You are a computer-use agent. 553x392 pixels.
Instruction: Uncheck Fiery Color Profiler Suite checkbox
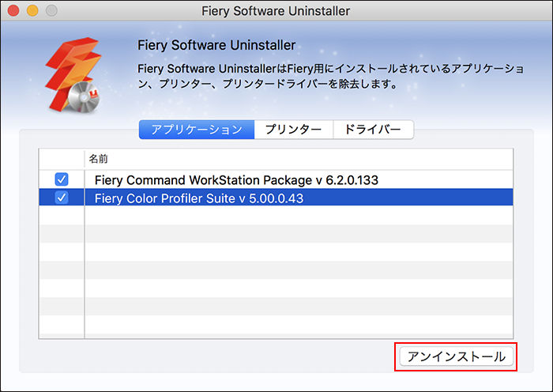pyautogui.click(x=62, y=198)
